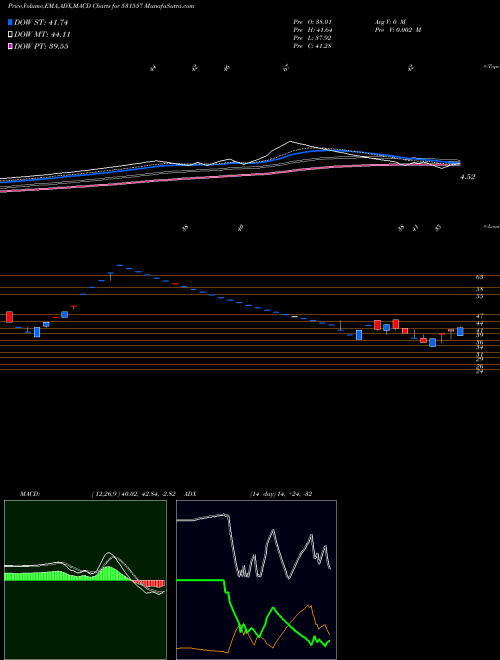Viewport: 500px width, 660px height.
Task: Click the '<Tops' marker label
Action: click(x=491, y=67)
